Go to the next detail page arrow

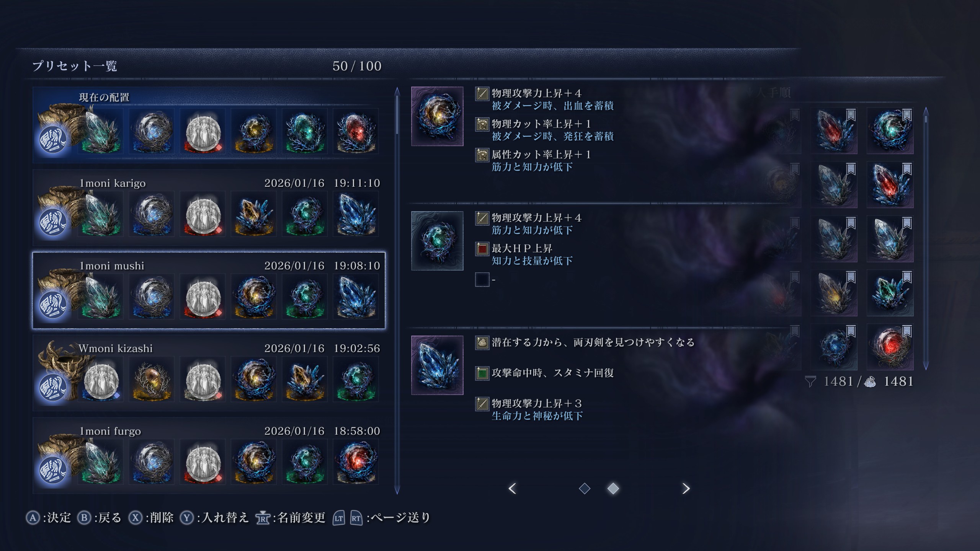click(686, 489)
